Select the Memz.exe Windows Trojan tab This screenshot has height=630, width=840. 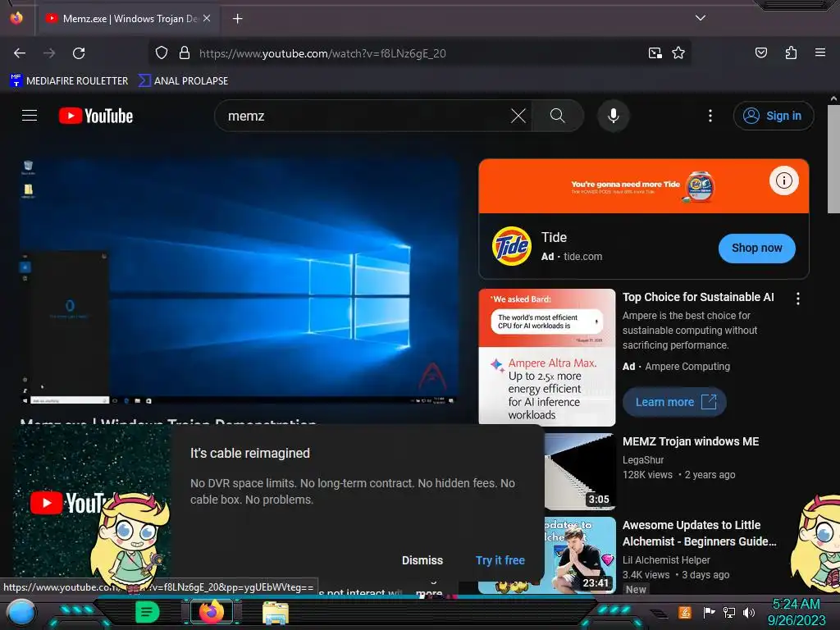129,19
